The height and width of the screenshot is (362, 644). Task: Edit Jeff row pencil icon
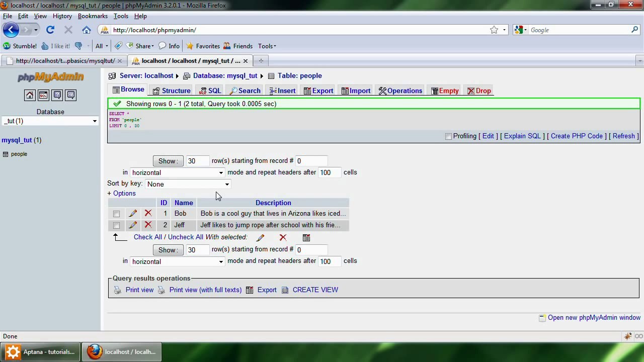pyautogui.click(x=133, y=225)
